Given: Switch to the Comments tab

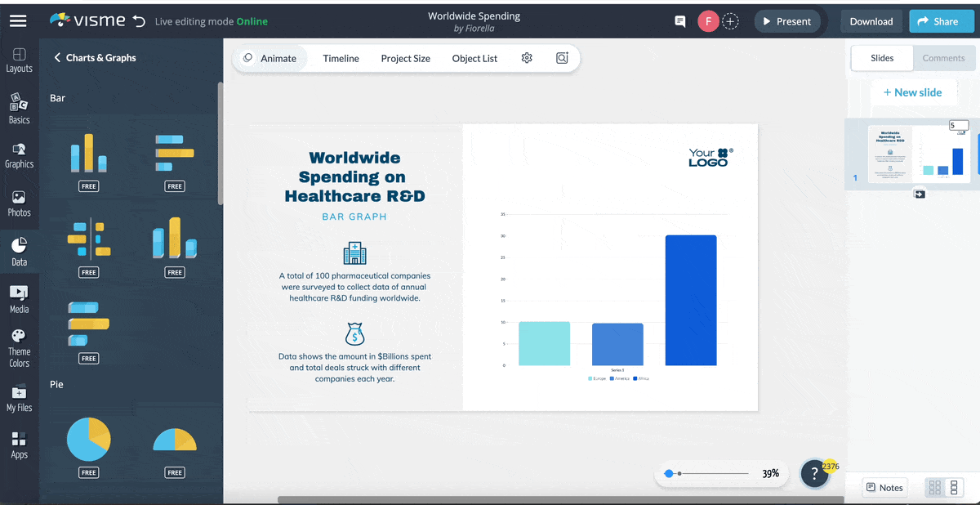Looking at the screenshot, I should pos(943,58).
